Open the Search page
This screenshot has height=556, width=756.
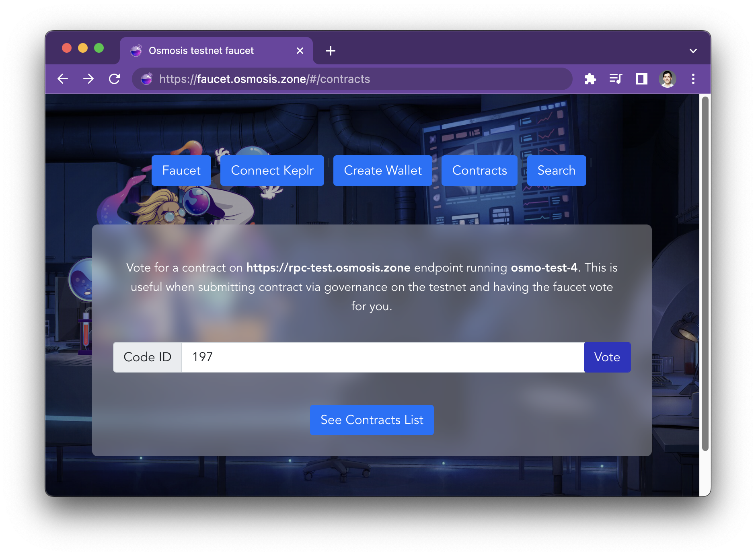click(556, 171)
